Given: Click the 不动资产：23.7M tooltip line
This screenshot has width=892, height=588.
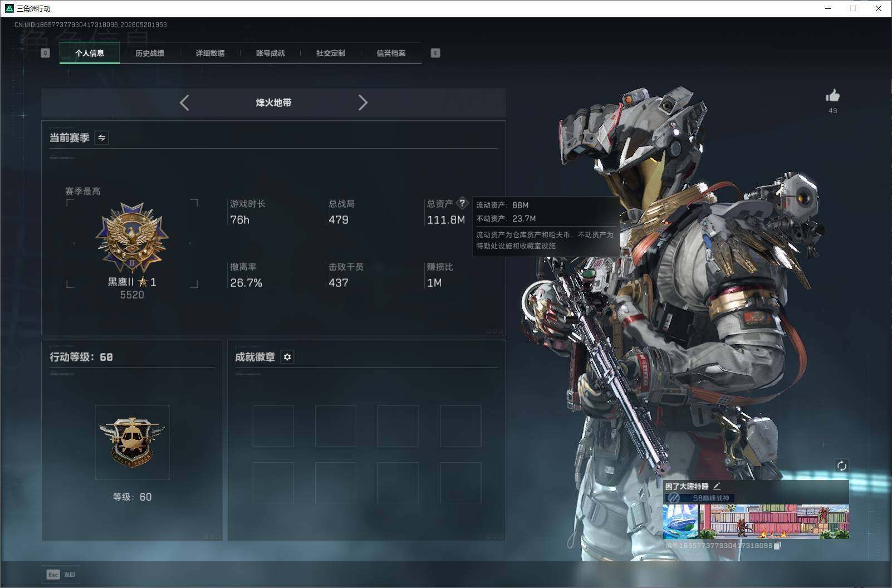Looking at the screenshot, I should click(506, 218).
